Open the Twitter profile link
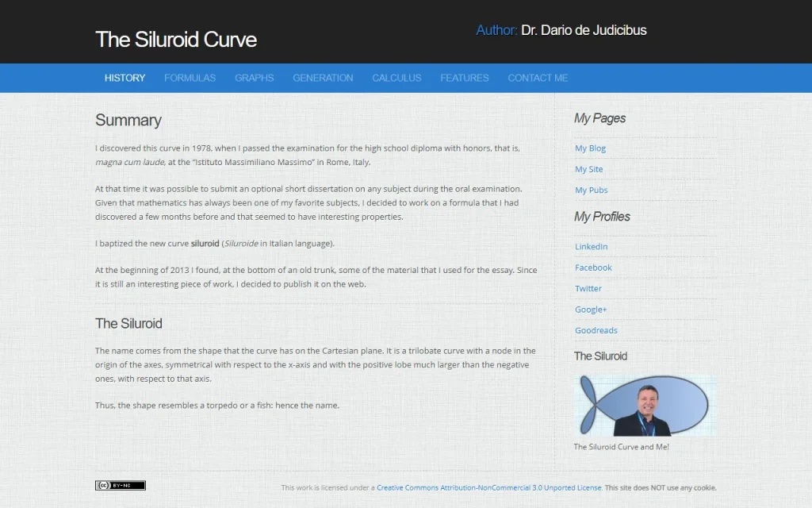The width and height of the screenshot is (812, 508). coord(588,289)
